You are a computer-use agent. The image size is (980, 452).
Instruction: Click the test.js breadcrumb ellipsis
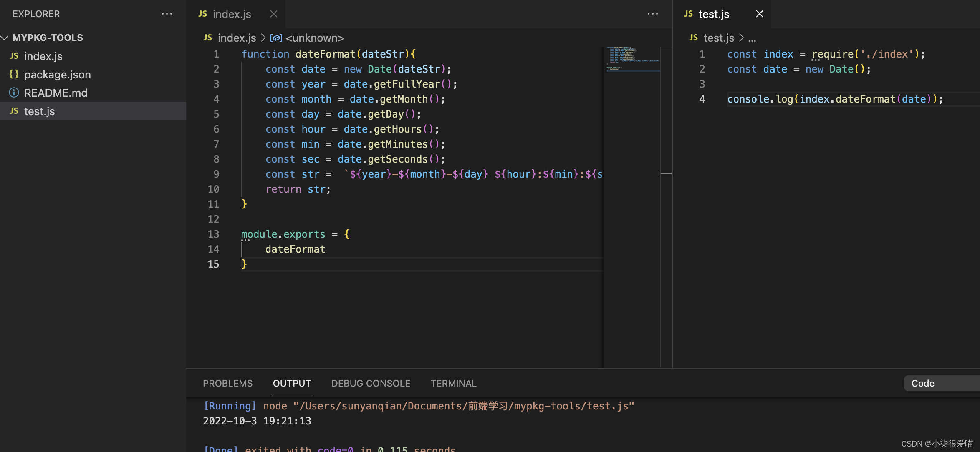tap(752, 38)
